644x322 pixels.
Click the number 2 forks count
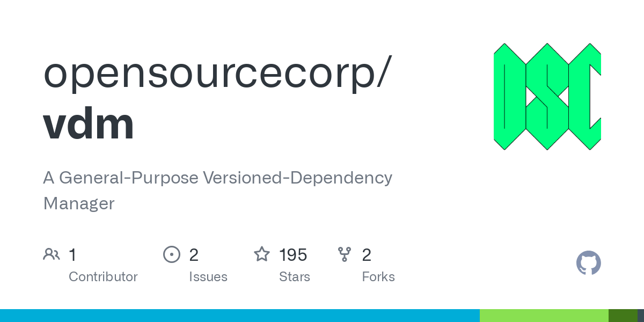(x=367, y=254)
